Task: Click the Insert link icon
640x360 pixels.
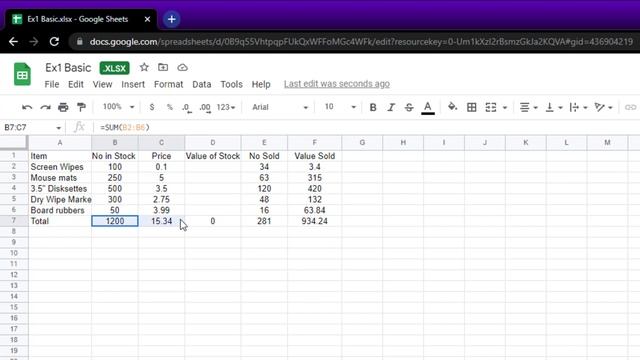Action: pyautogui.click(x=630, y=107)
